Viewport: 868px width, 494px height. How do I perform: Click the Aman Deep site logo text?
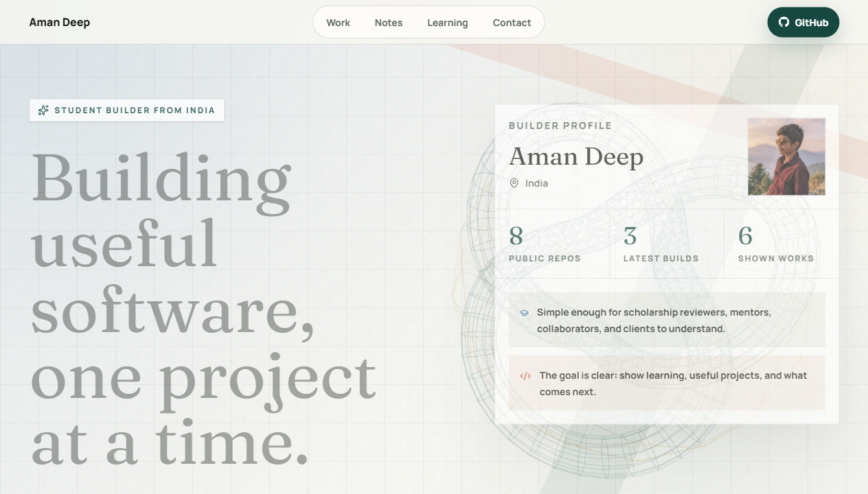coord(60,22)
